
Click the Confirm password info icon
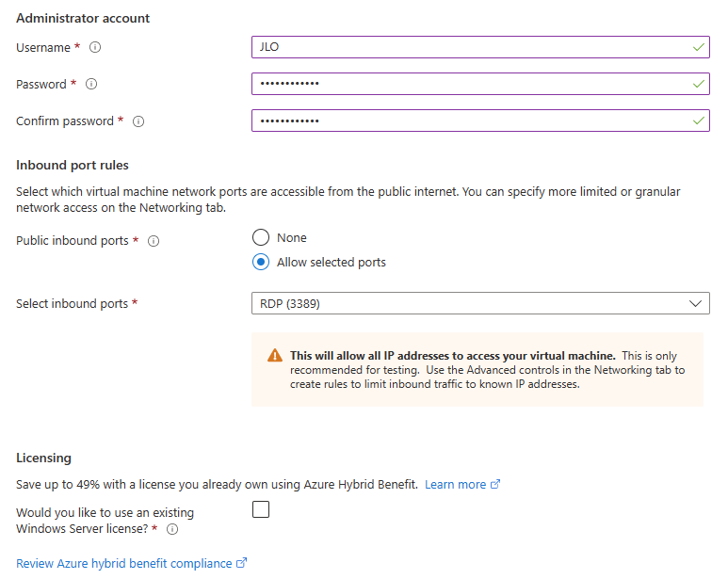[138, 121]
